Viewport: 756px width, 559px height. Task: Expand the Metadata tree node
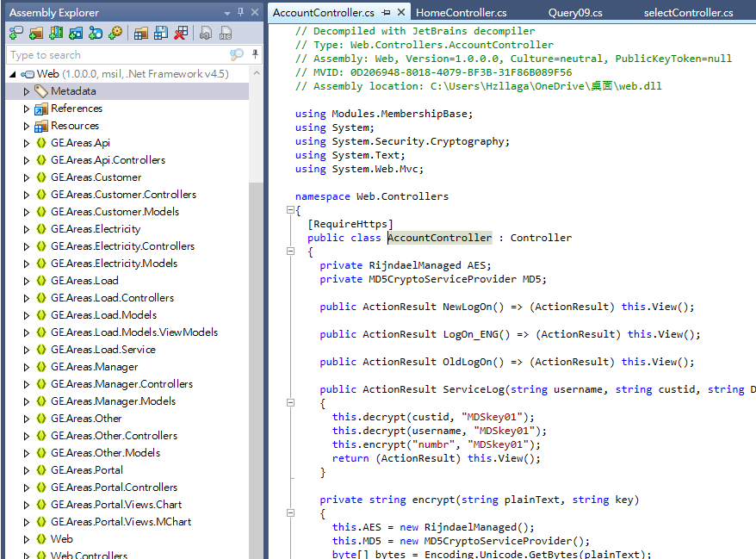pyautogui.click(x=27, y=91)
